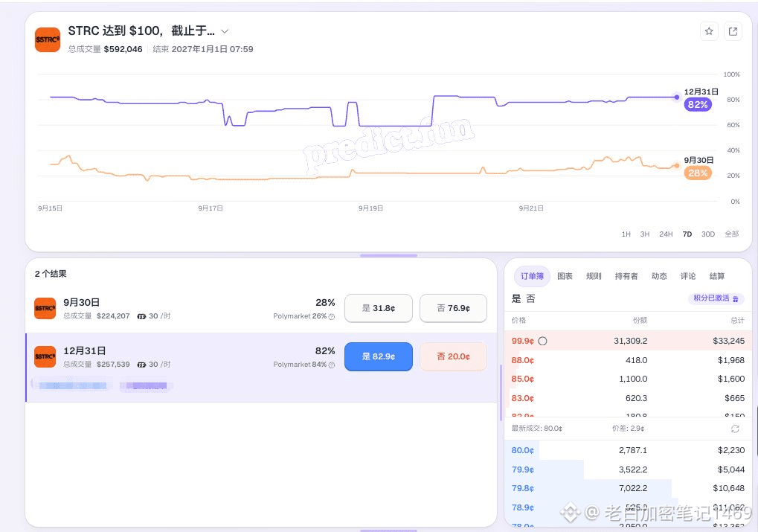The image size is (758, 532).
Task: Click the 否 76.9¢ button
Action: 453,308
